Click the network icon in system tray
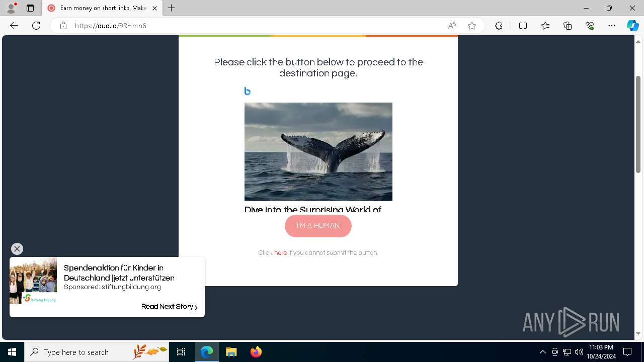Viewport: 644px width, 362px height. click(x=567, y=352)
